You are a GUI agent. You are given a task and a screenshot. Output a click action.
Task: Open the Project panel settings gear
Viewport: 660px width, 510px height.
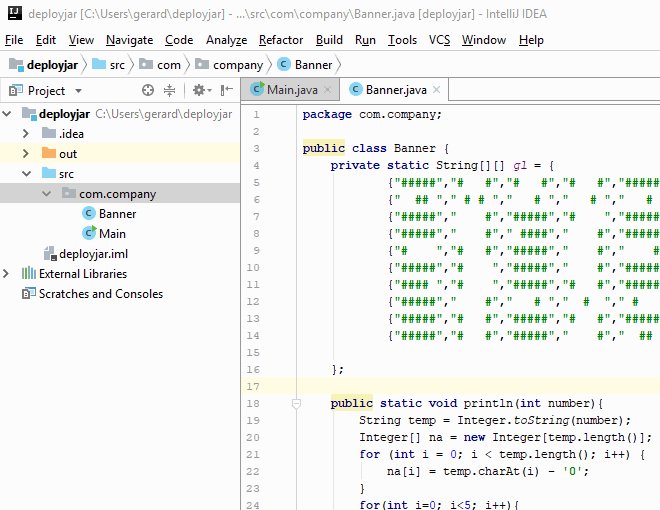pyautogui.click(x=199, y=90)
